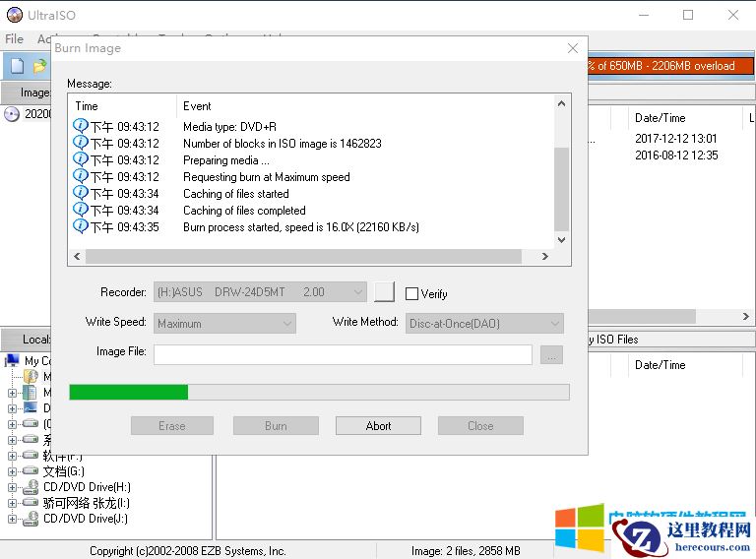The height and width of the screenshot is (559, 756).
Task: Expand the 骄可网络 张龙(I:) tree node
Action: (12, 503)
